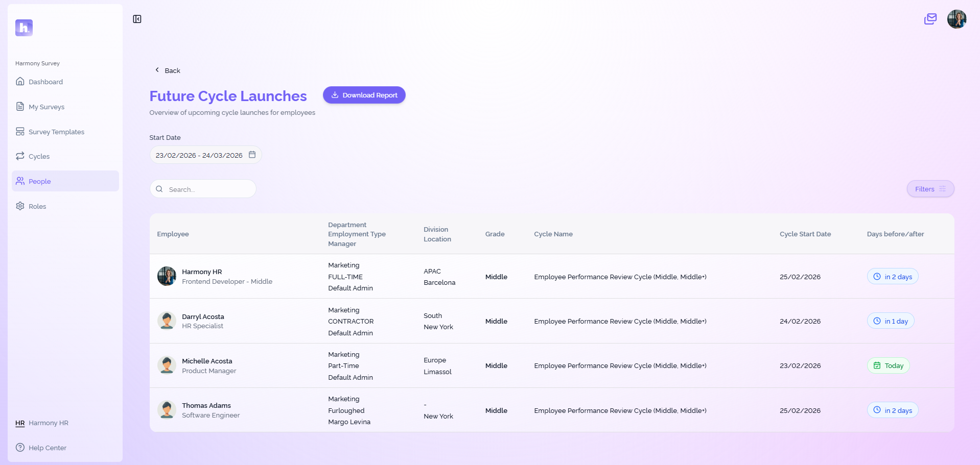Screen dimensions: 980x465
Task: Open the messages envelope icon
Action: 930,19
